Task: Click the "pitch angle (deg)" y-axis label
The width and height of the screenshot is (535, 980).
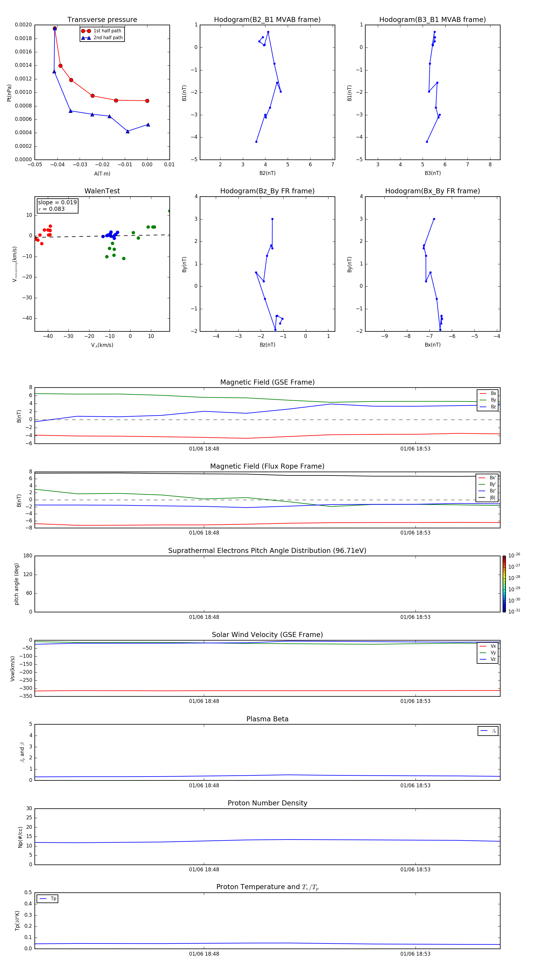Action: [x=16, y=584]
